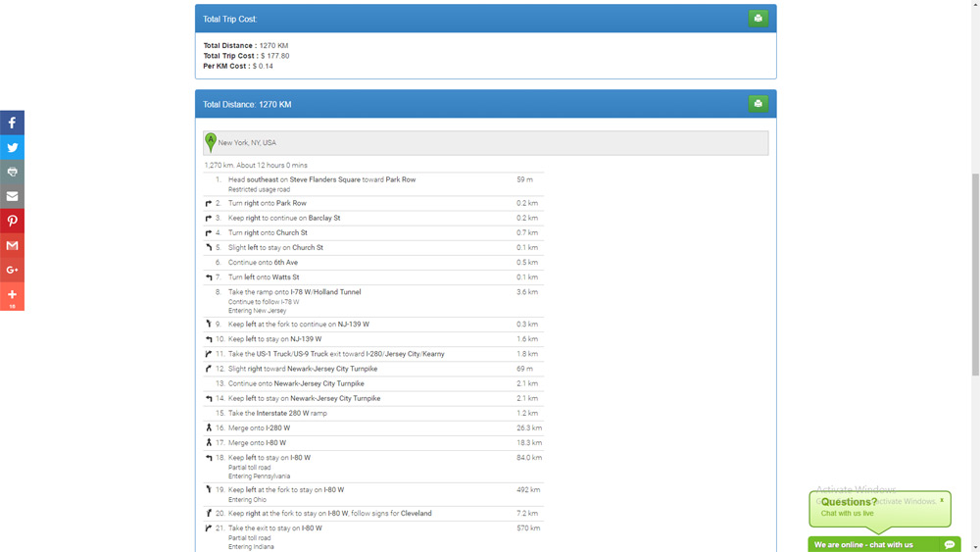
Task: Click Total Distance 1270 KM line in cost panel
Action: point(246,46)
